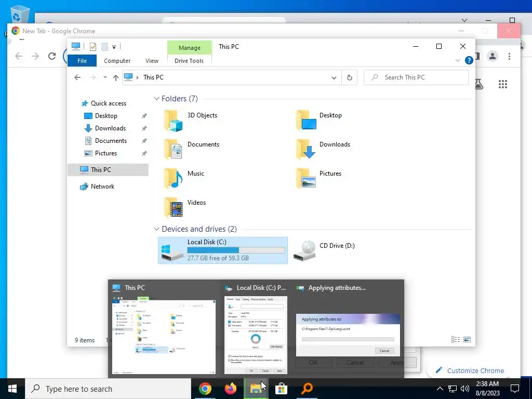
Task: Select Network in the navigation pane
Action: pos(102,187)
